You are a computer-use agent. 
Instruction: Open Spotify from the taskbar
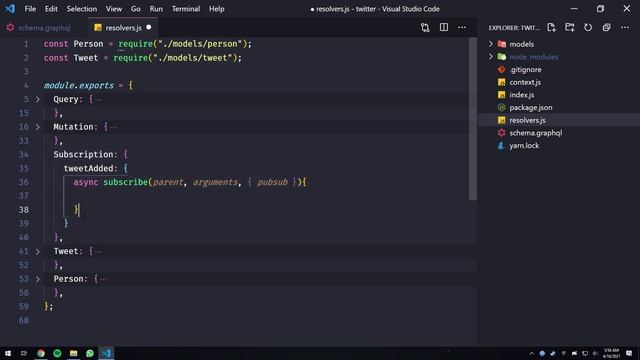(x=57, y=353)
